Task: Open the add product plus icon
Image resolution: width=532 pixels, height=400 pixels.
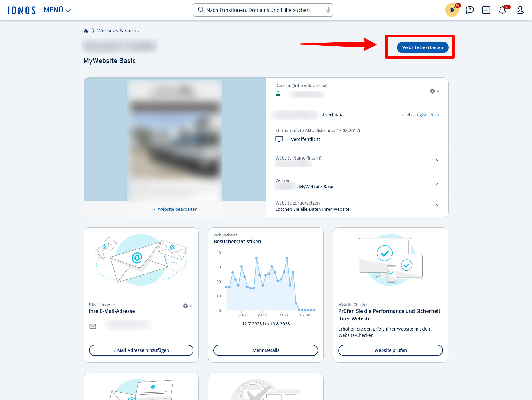Action: click(486, 10)
